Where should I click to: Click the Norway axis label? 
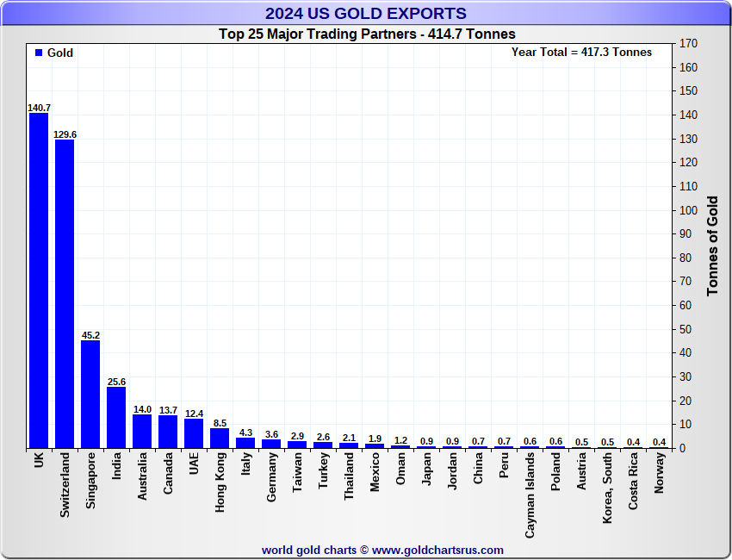(659, 473)
